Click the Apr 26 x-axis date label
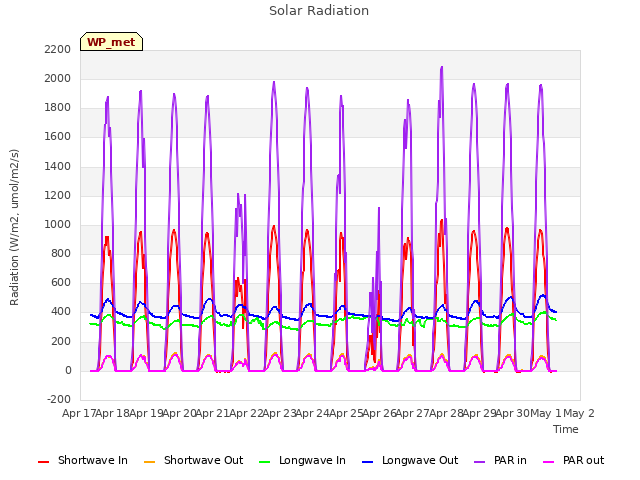The image size is (640, 480). click(380, 413)
